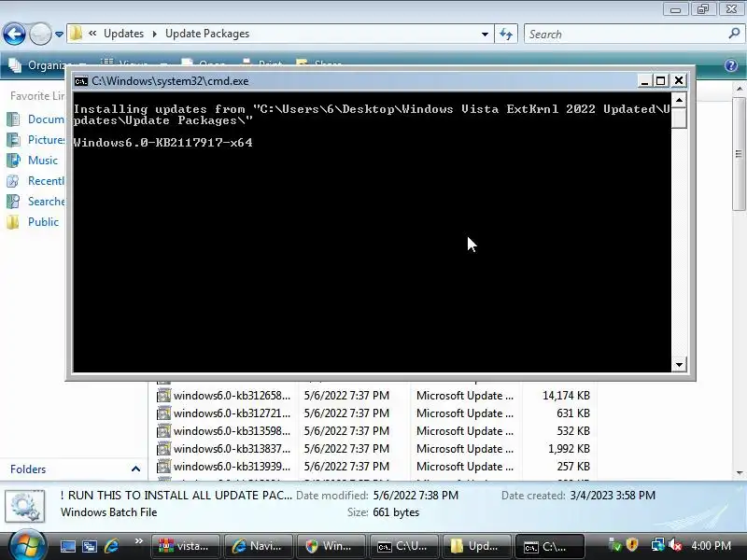Click the icon of windows6.0-kb313837 file

tap(163, 448)
